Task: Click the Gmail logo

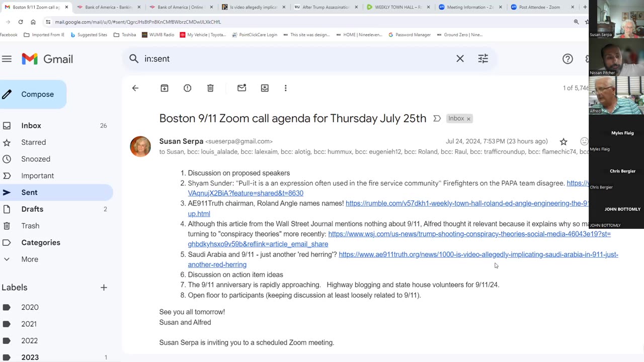Action: (x=47, y=59)
